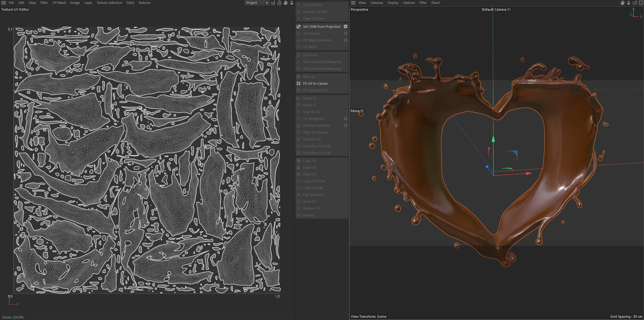
Task: Click the viewport pan hand icon
Action: coord(623,3)
